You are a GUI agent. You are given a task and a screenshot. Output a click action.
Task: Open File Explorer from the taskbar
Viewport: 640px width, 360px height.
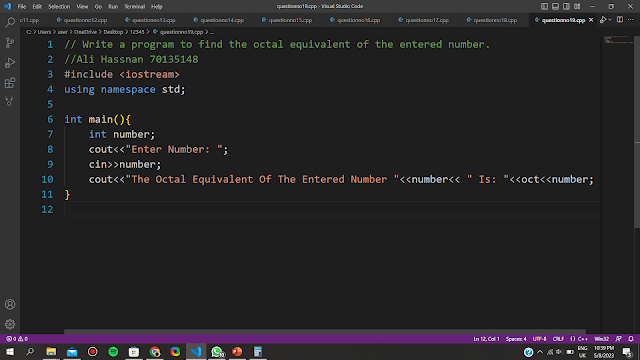pos(51,351)
